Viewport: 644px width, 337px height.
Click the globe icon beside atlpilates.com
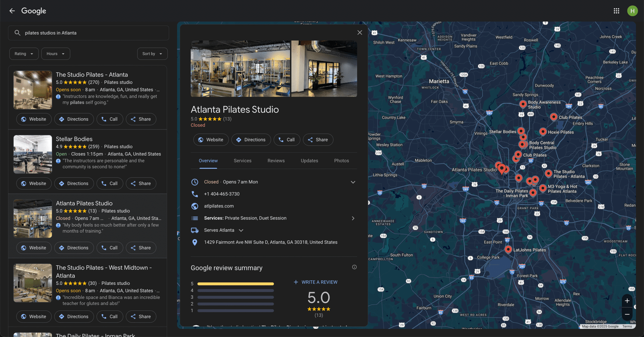(x=195, y=206)
